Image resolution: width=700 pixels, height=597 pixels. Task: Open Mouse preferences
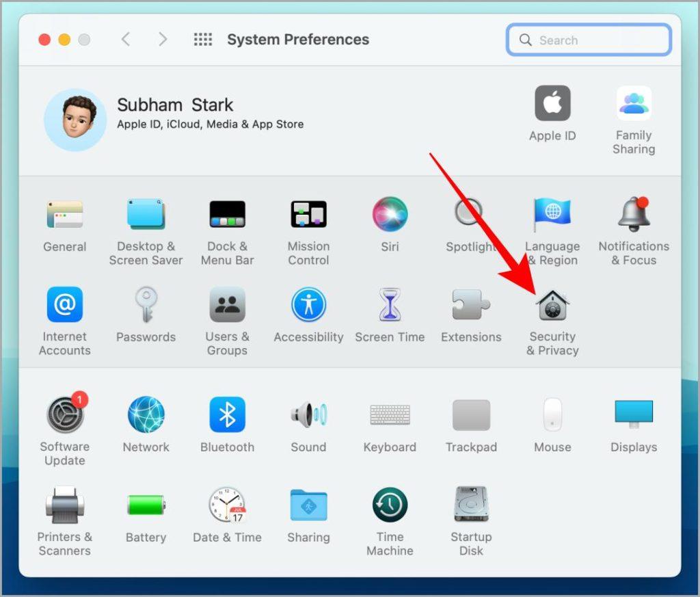(552, 414)
